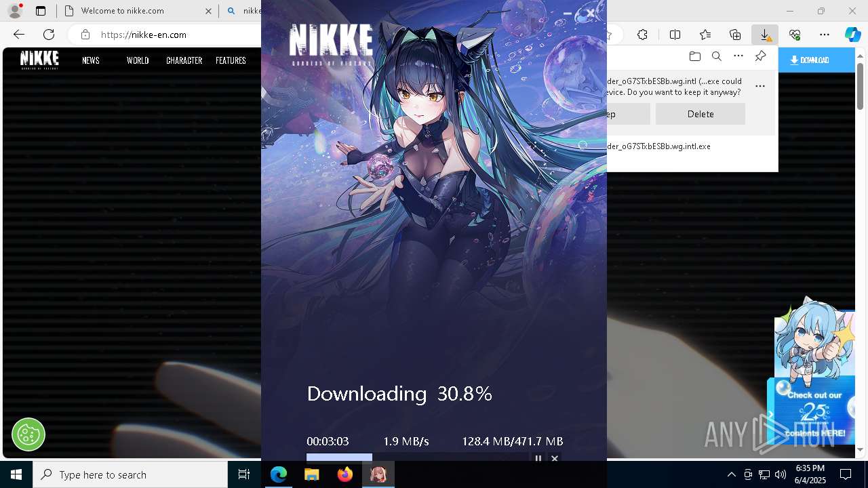Click the taskbar search box

[130, 474]
